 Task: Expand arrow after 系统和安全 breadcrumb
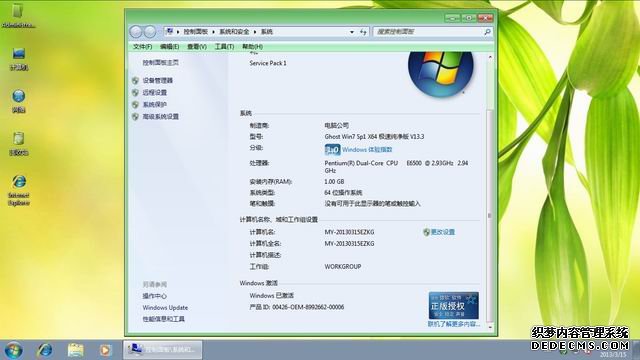pos(255,32)
